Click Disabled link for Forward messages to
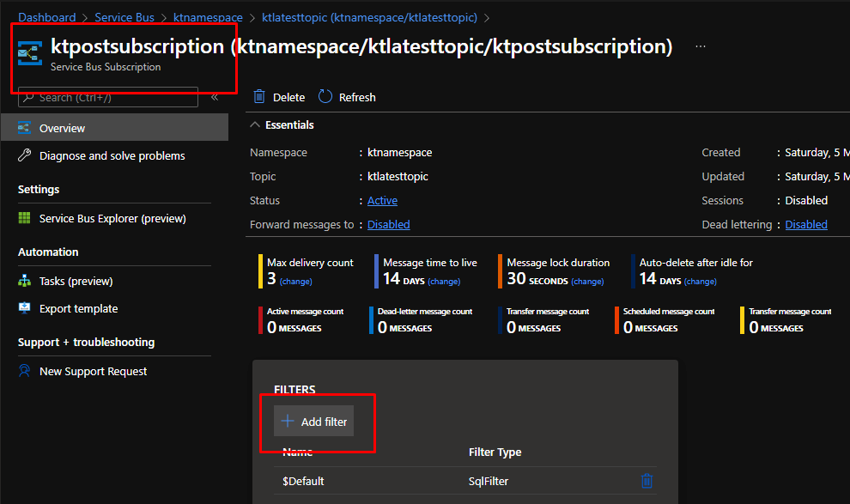 point(388,225)
